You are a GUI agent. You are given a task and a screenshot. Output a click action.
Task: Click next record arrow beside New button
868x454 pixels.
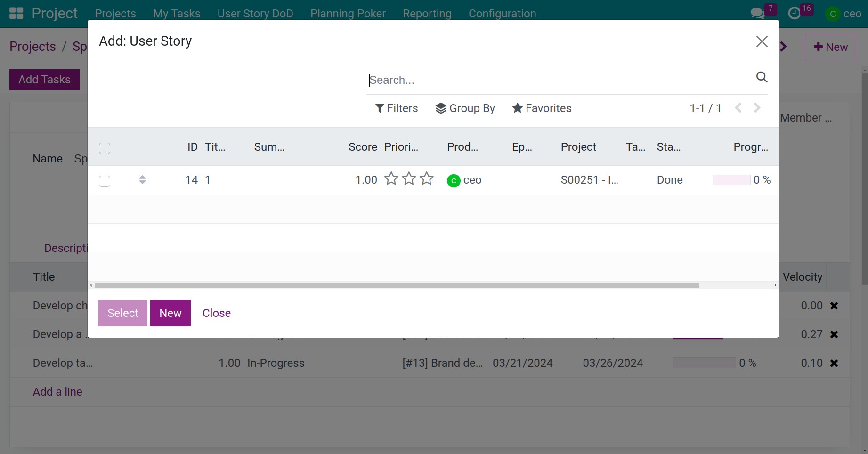(784, 47)
